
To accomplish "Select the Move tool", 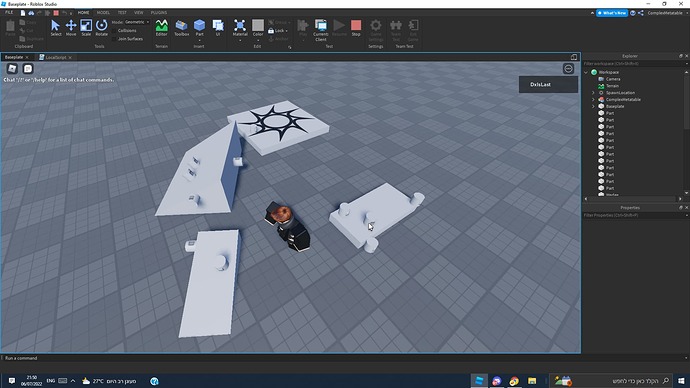I will pos(71,28).
